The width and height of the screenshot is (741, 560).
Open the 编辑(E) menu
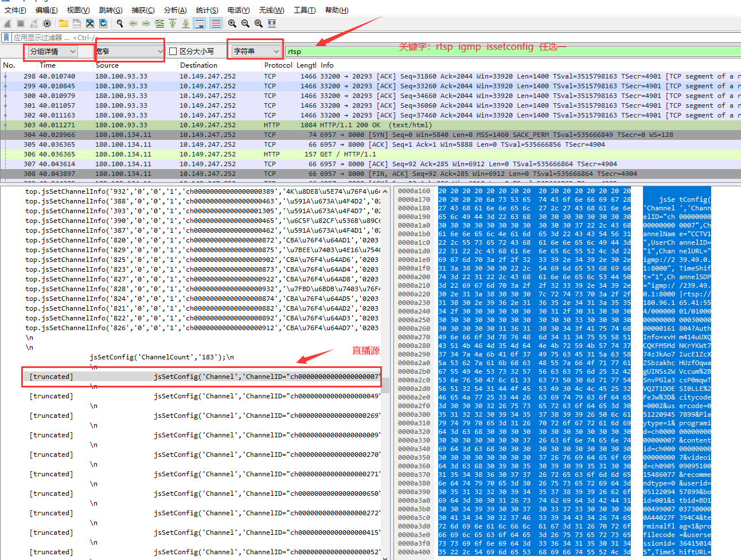(x=46, y=10)
